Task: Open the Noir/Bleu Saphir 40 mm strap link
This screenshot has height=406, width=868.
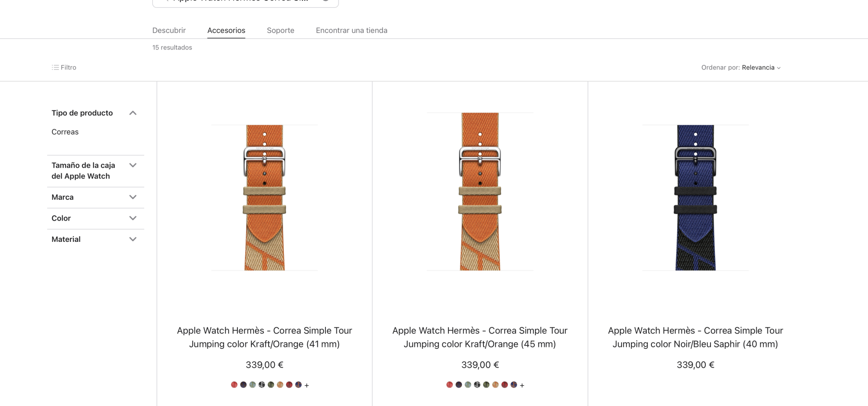Action: tap(695, 337)
